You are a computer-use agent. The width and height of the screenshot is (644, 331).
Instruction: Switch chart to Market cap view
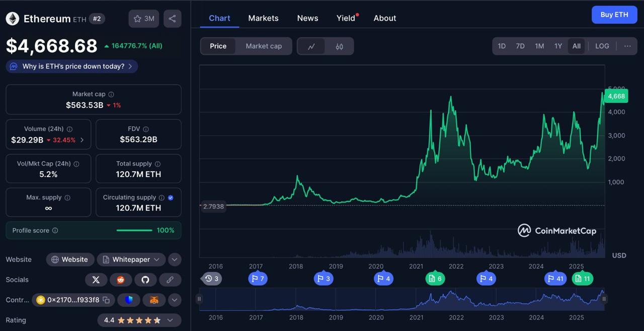264,46
